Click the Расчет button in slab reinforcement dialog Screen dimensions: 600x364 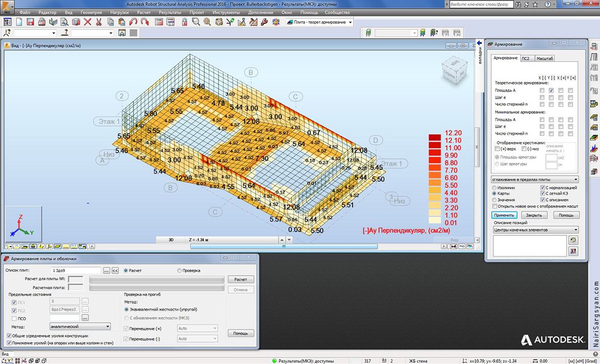tap(241, 279)
